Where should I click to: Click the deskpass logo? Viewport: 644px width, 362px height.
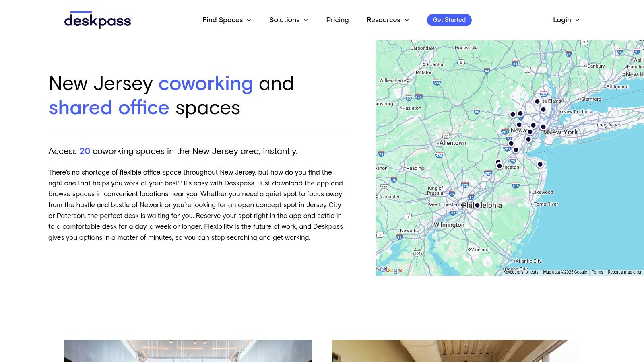coord(97,20)
